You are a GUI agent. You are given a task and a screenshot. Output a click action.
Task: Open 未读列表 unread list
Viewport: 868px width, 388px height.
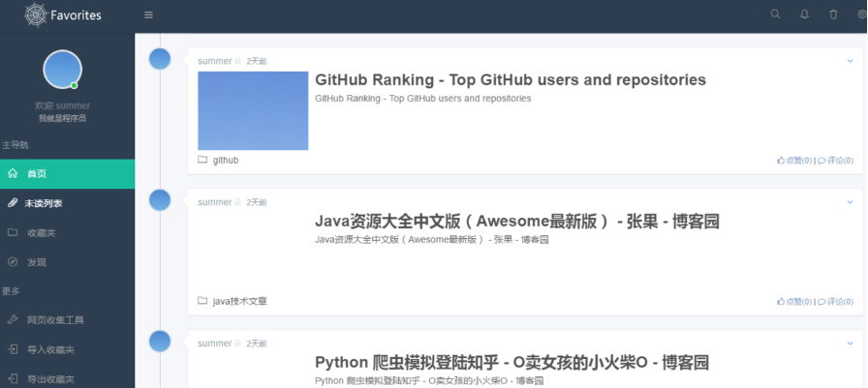[x=67, y=203]
